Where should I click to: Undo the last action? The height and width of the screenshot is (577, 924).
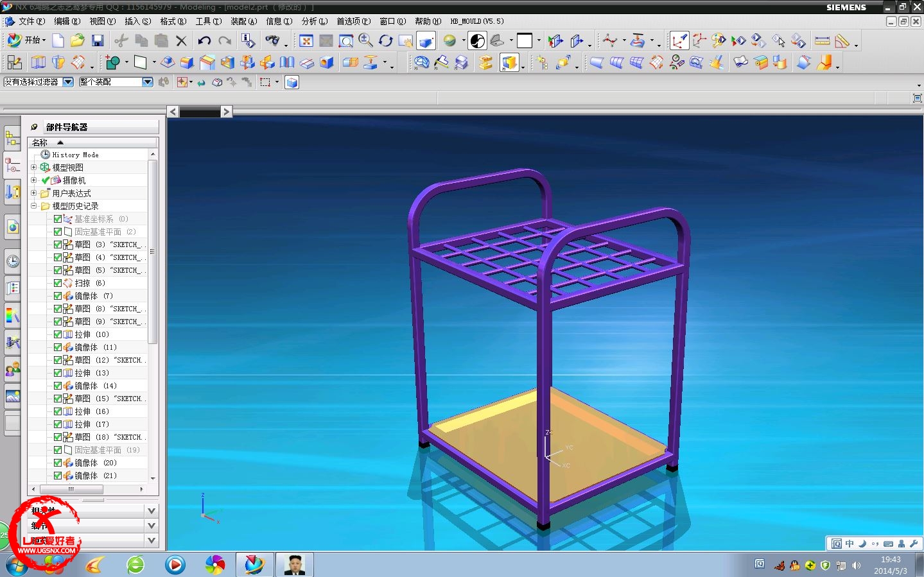[x=204, y=41]
